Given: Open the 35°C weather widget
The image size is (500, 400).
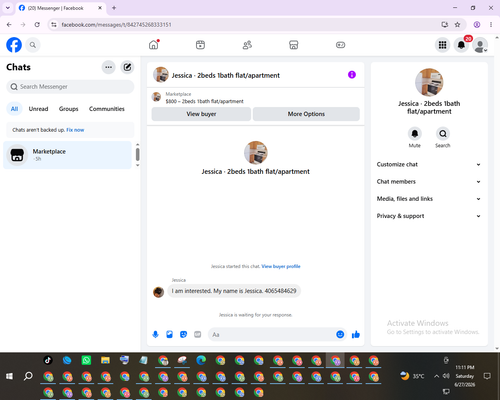Looking at the screenshot, I should [413, 376].
